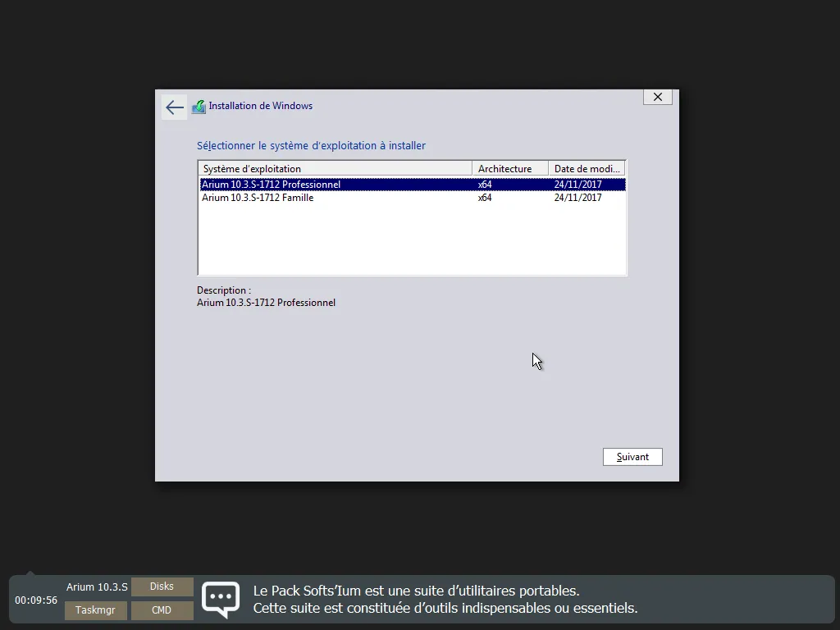Screen dimensions: 840x630
Task: Click the Installation de Windows title text
Action: click(261, 106)
